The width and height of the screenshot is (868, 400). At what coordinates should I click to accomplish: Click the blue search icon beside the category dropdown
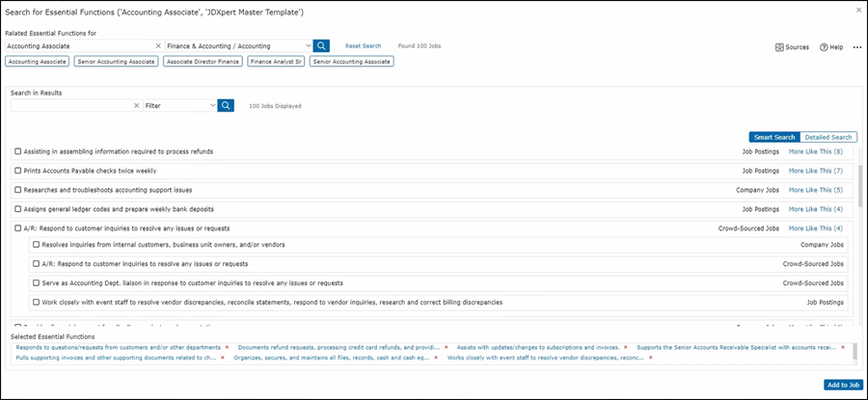[322, 45]
